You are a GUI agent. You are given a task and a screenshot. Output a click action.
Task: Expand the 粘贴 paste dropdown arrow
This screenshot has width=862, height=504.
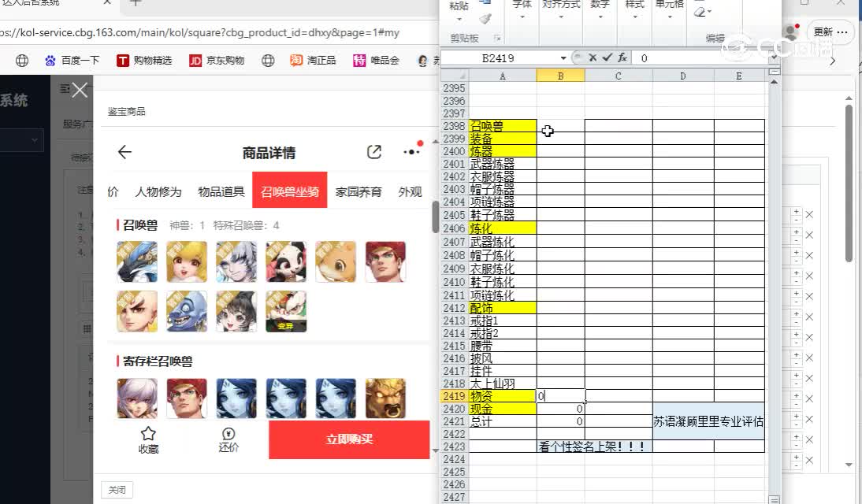coord(459,19)
